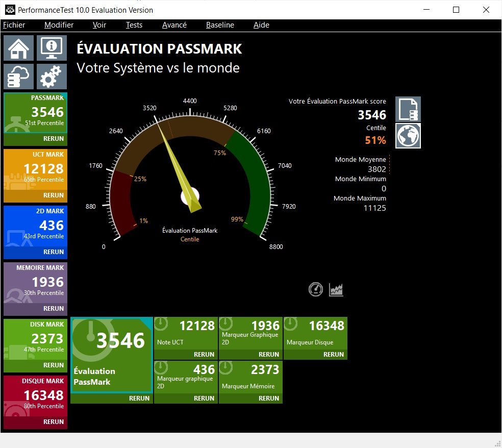Open the Baseline menu
The image size is (502, 448).
click(220, 25)
